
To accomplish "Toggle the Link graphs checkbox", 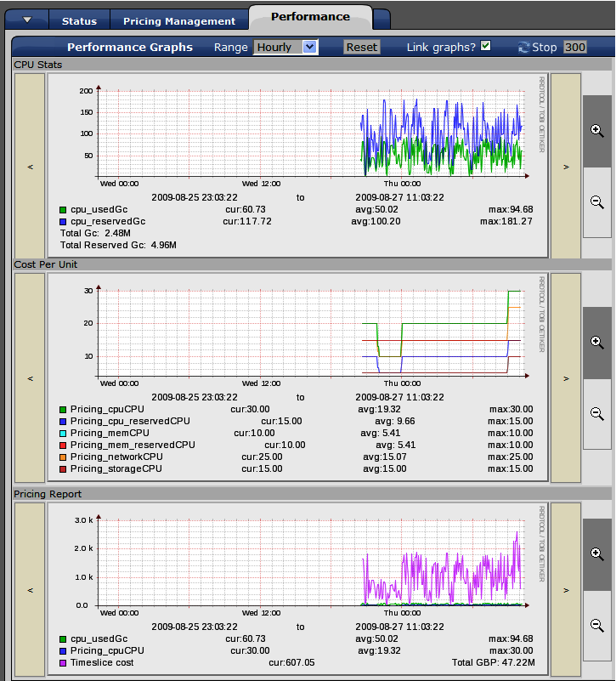I will point(486,46).
